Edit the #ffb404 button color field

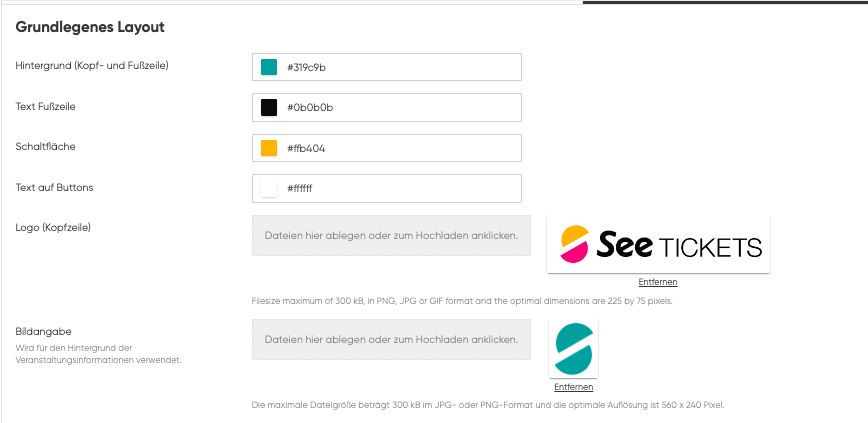[387, 148]
